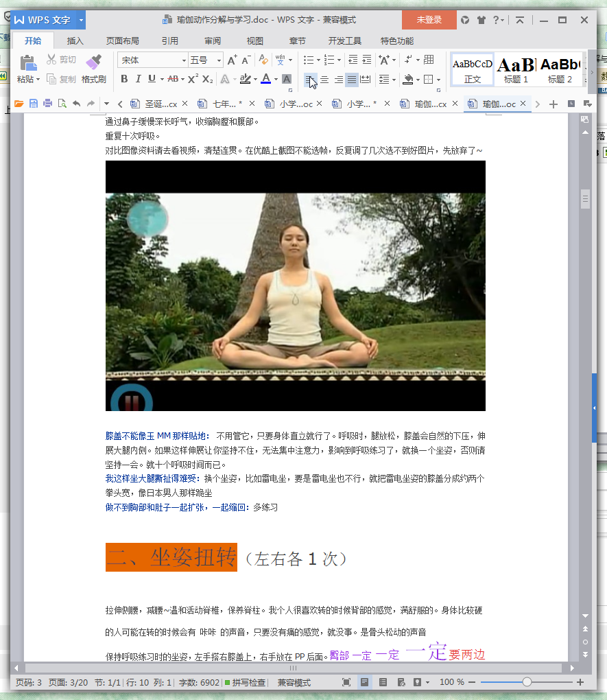Screen dimensions: 607x700
Task: Click the character shading A icon
Action: 287,79
